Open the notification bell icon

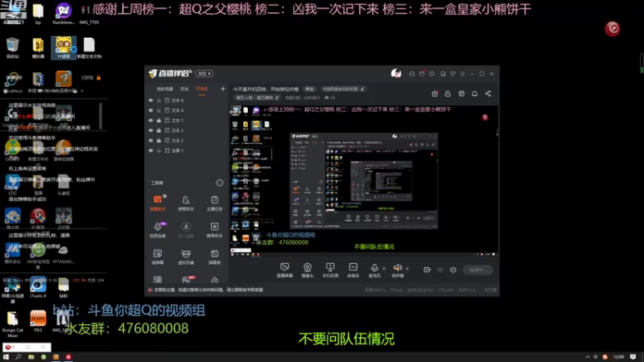click(474, 93)
